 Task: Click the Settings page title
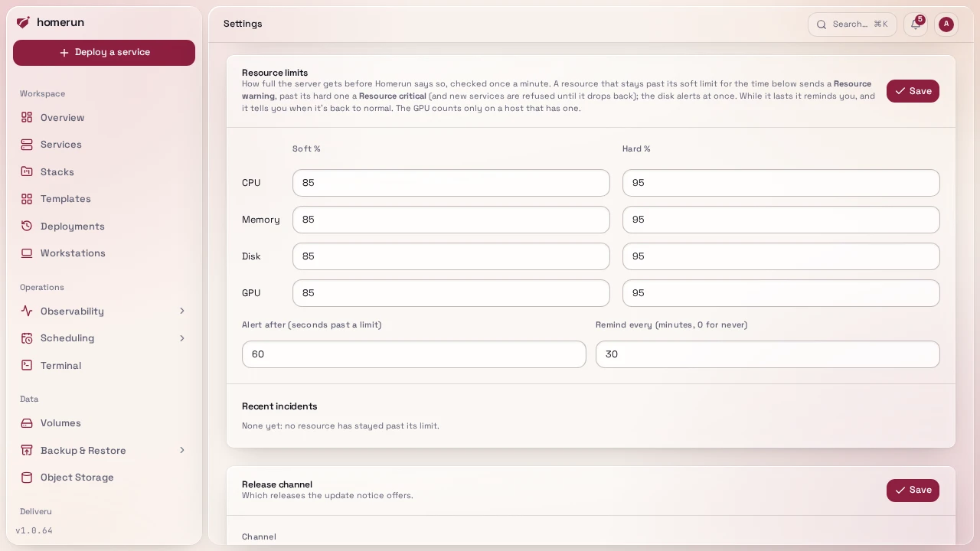click(243, 24)
